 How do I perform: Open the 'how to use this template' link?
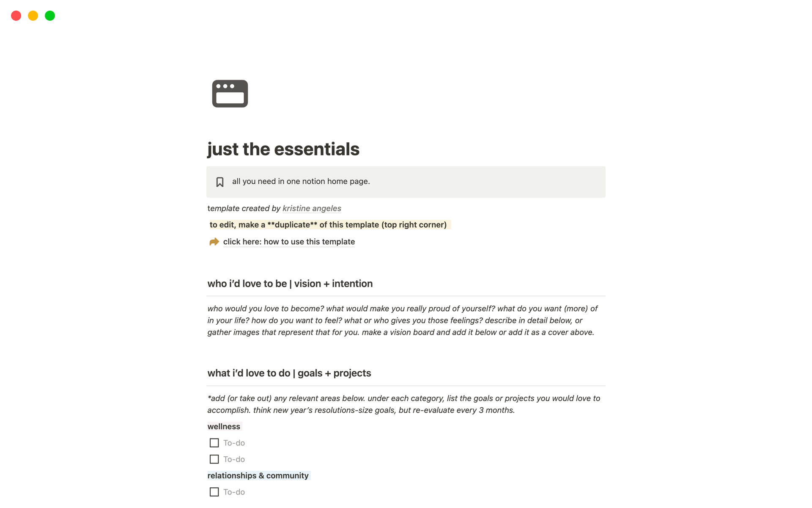point(289,242)
